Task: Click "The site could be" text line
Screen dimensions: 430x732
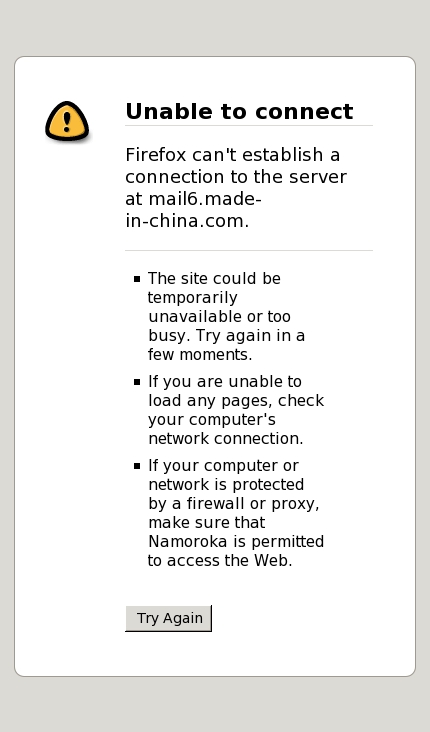Action: (214, 279)
